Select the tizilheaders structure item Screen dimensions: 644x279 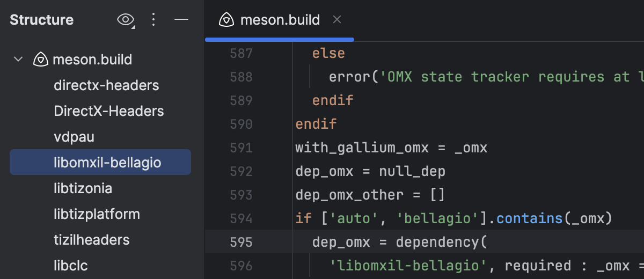coord(91,240)
